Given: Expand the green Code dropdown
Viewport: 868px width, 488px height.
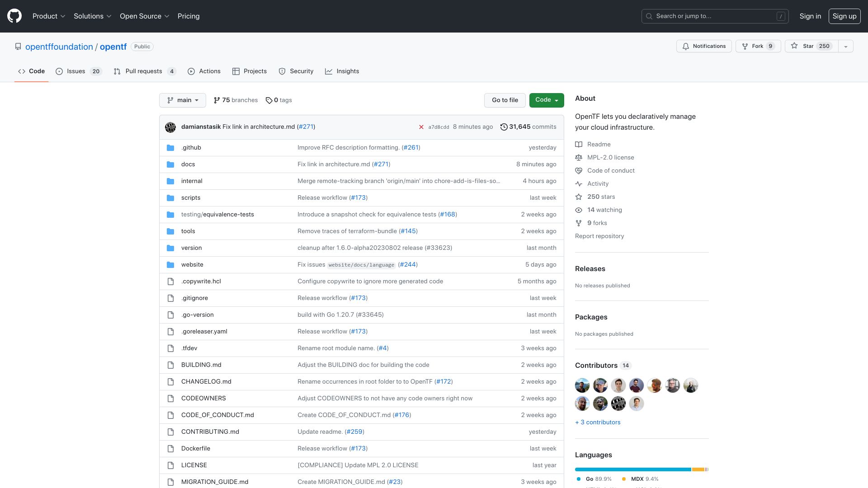Looking at the screenshot, I should point(547,100).
